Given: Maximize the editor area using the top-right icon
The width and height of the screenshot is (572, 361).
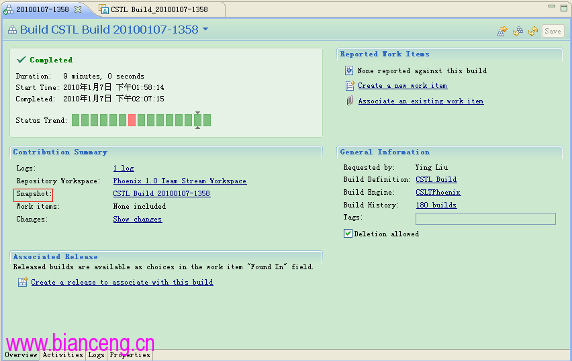Looking at the screenshot, I should [x=564, y=8].
